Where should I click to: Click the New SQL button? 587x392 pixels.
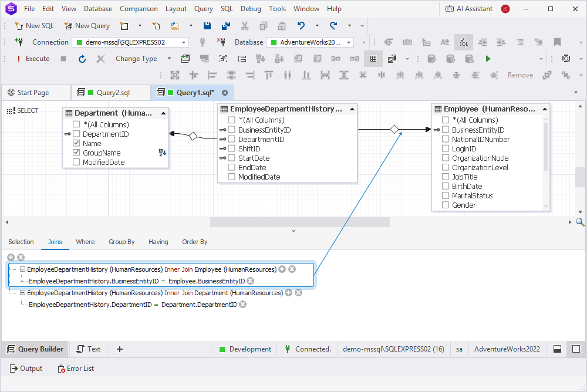click(34, 26)
